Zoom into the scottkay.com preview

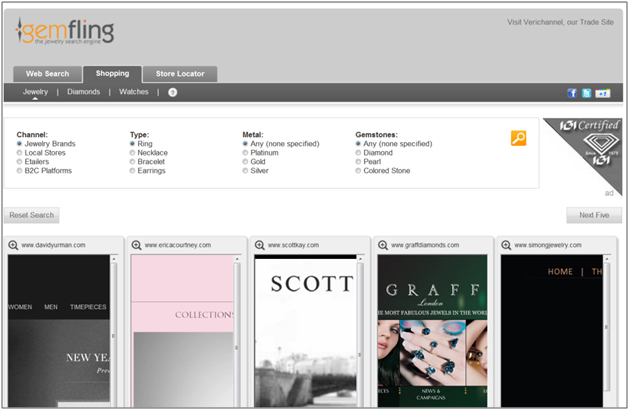point(260,245)
